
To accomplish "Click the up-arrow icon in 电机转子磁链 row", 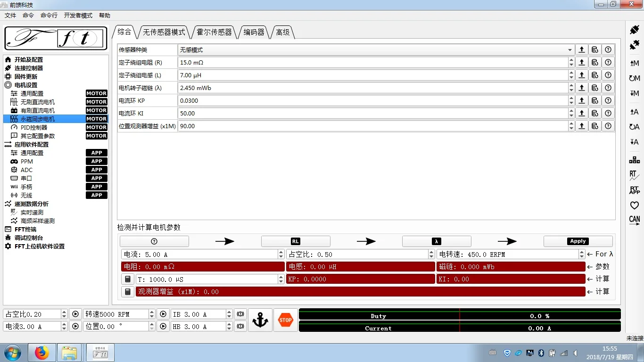I will pyautogui.click(x=582, y=88).
